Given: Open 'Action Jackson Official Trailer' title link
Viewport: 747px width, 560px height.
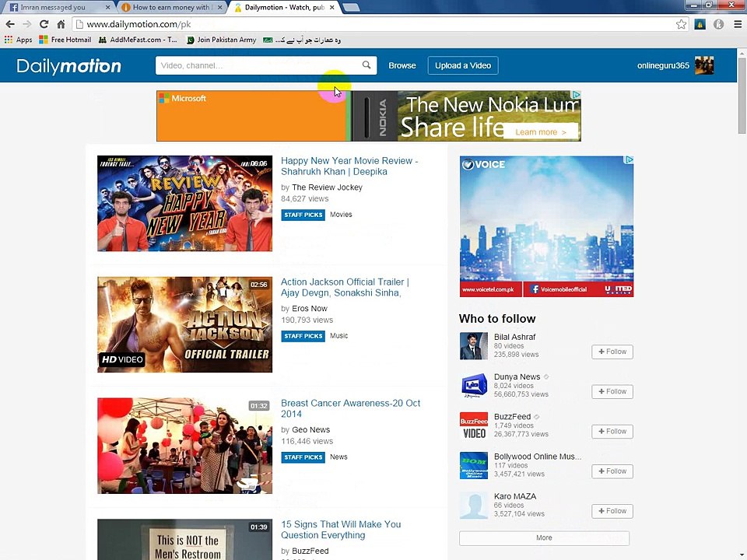Looking at the screenshot, I should pyautogui.click(x=345, y=287).
